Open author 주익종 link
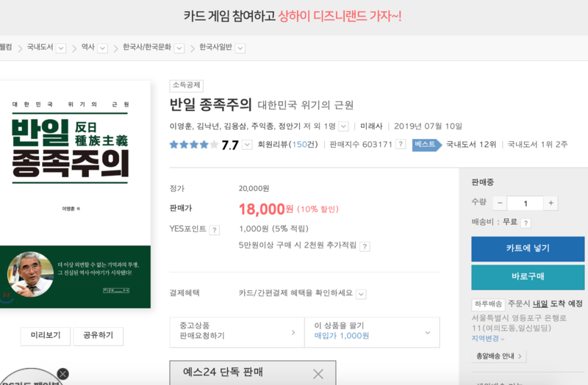Screen dimensions: 588x385 (x=262, y=126)
